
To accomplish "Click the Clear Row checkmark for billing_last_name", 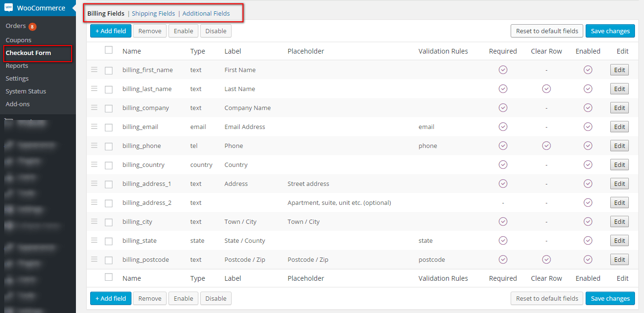I will click(x=546, y=88).
